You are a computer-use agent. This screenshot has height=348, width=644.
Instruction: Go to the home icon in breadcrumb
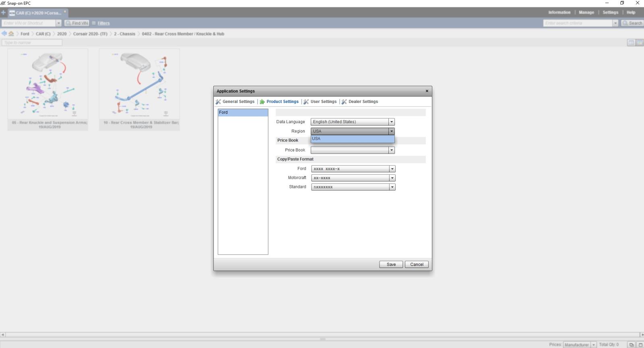pos(11,34)
